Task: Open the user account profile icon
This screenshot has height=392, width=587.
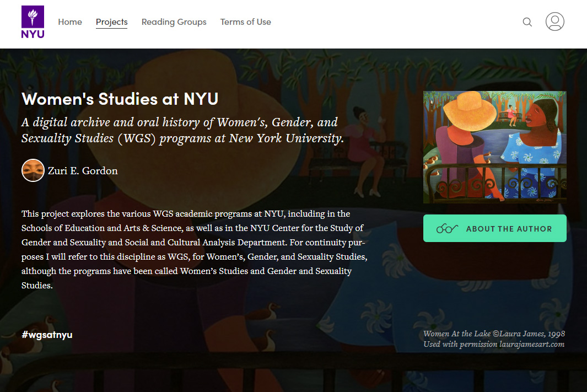Action: [x=554, y=22]
